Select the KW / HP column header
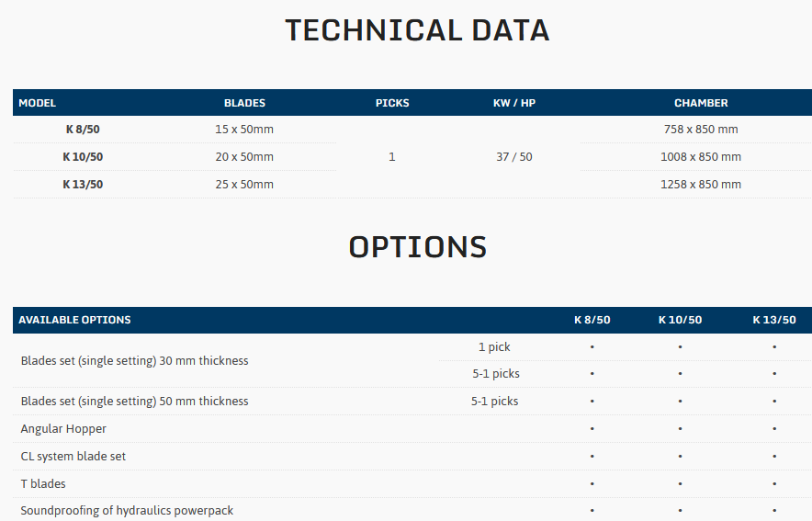Image resolution: width=812 pixels, height=521 pixels. tap(513, 103)
